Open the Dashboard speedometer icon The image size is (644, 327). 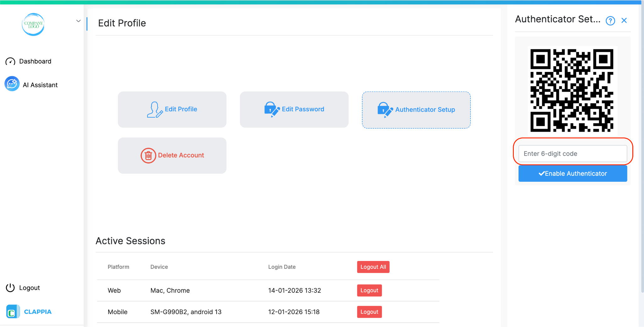(10, 61)
